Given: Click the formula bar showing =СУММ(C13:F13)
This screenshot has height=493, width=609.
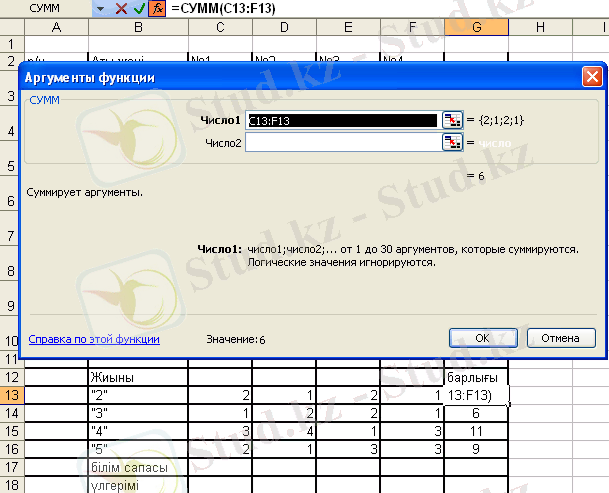Looking at the screenshot, I should [x=380, y=8].
